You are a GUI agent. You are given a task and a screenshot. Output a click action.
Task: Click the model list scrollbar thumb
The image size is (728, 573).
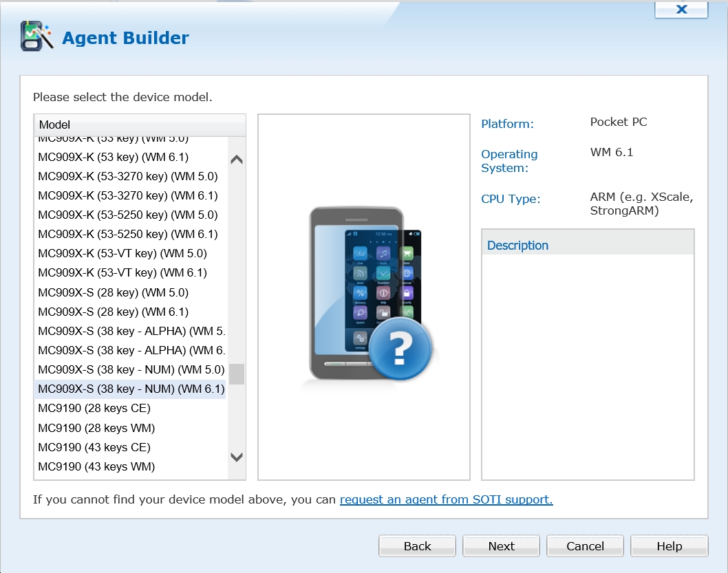coord(236,374)
